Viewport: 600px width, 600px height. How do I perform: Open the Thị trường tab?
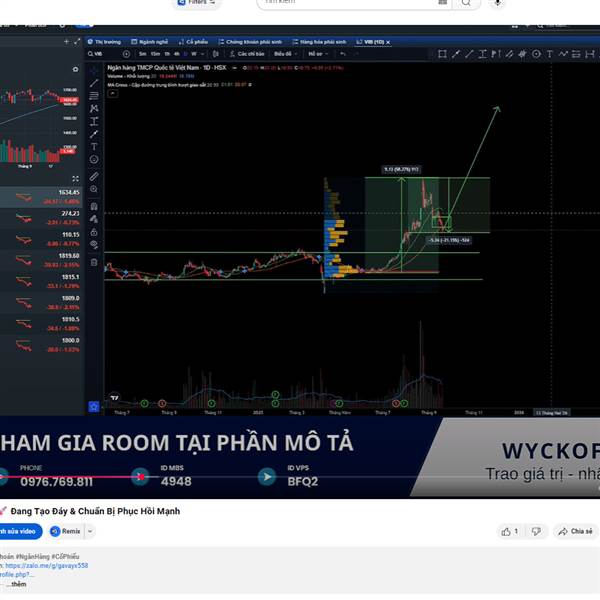[104, 42]
